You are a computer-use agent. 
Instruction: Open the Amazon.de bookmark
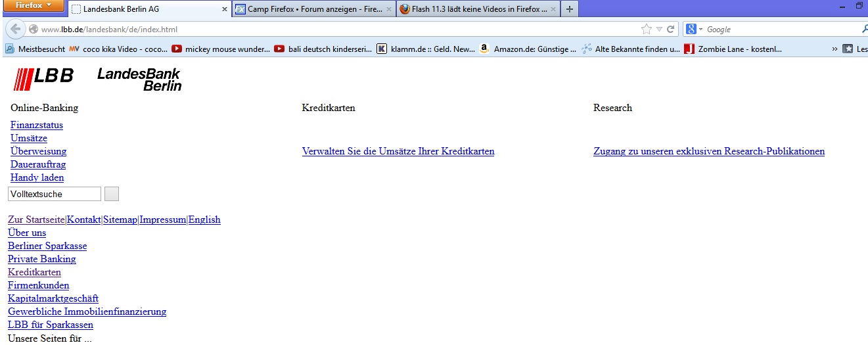point(528,49)
